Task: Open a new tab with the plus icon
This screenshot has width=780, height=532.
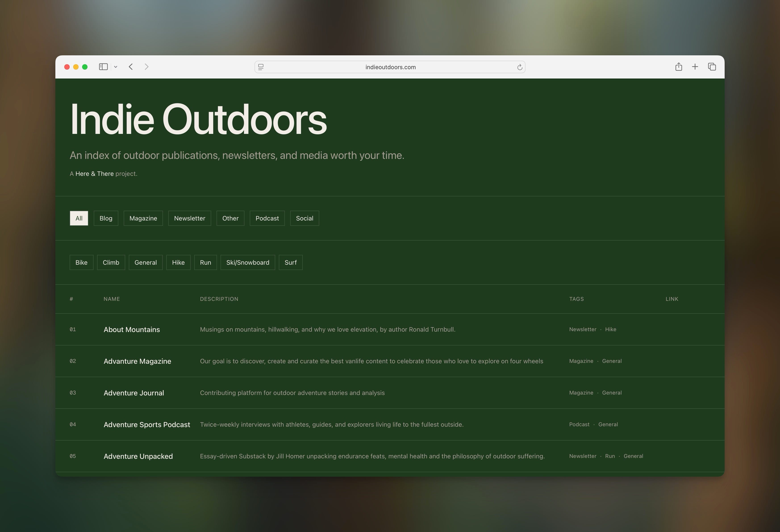Action: tap(695, 67)
